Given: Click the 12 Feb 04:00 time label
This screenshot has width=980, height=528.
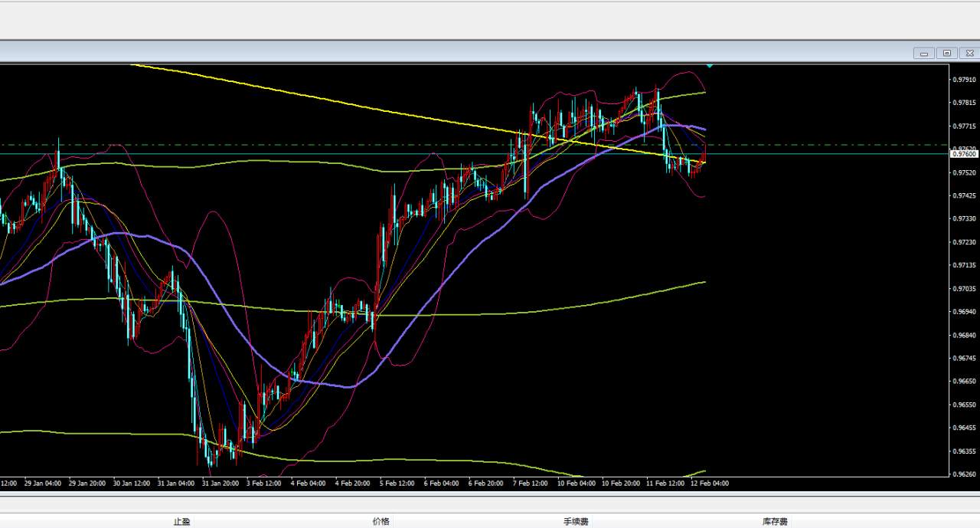Looking at the screenshot, I should pyautogui.click(x=709, y=484).
